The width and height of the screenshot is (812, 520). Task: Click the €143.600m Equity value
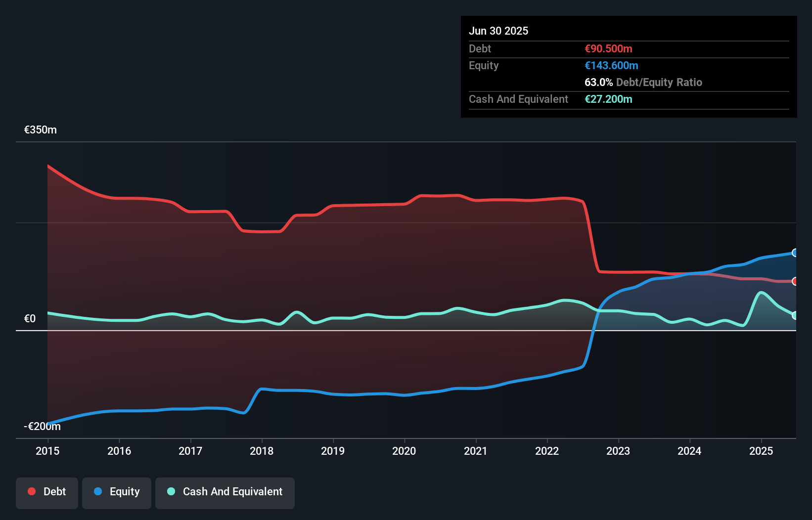tap(611, 65)
